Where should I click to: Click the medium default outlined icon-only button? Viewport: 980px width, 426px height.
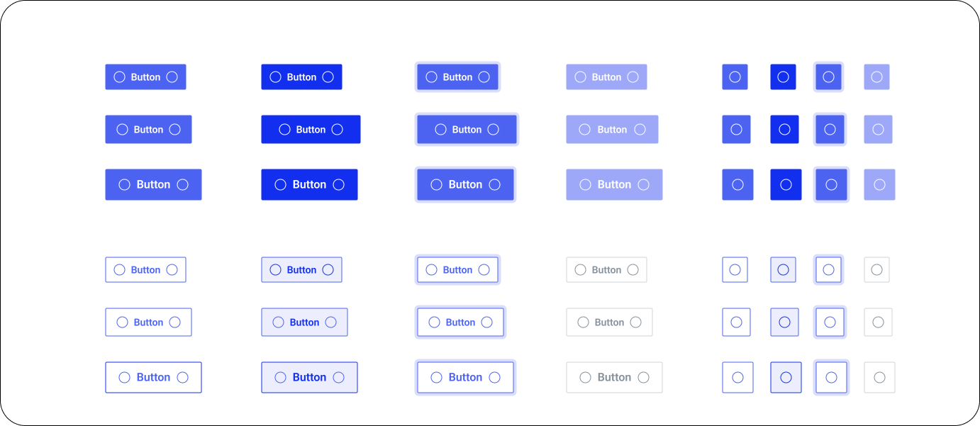pyautogui.click(x=736, y=323)
